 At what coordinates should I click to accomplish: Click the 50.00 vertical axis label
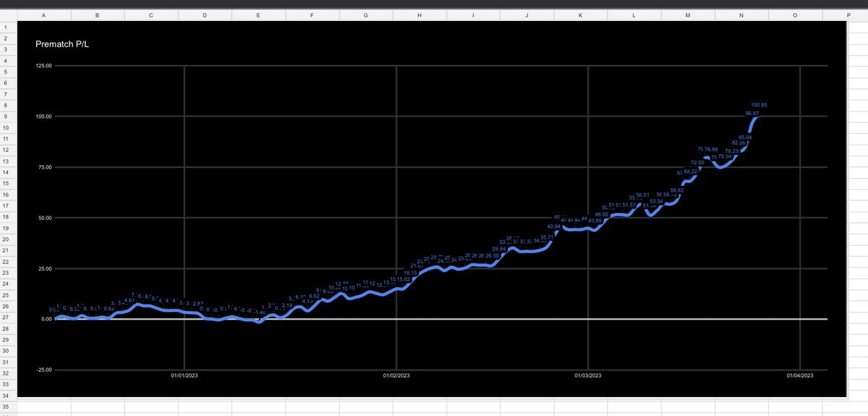pos(43,218)
